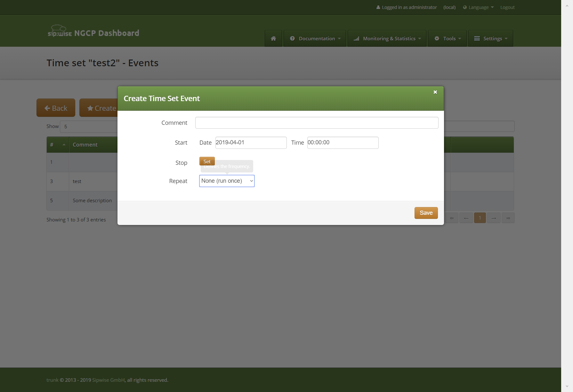Close the Create Time Set Event dialog
This screenshot has width=573, height=392.
pos(435,92)
